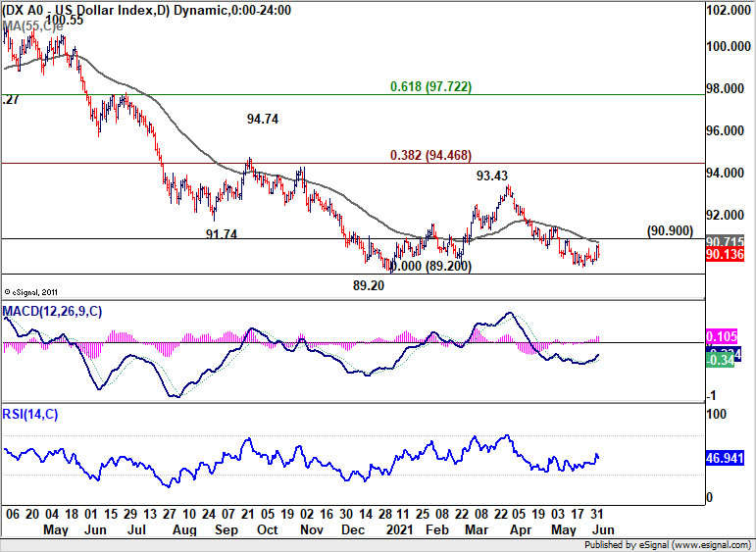This screenshot has width=756, height=552.
Task: Select the 0.000 (89.200) Fibonacci label
Action: (430, 266)
